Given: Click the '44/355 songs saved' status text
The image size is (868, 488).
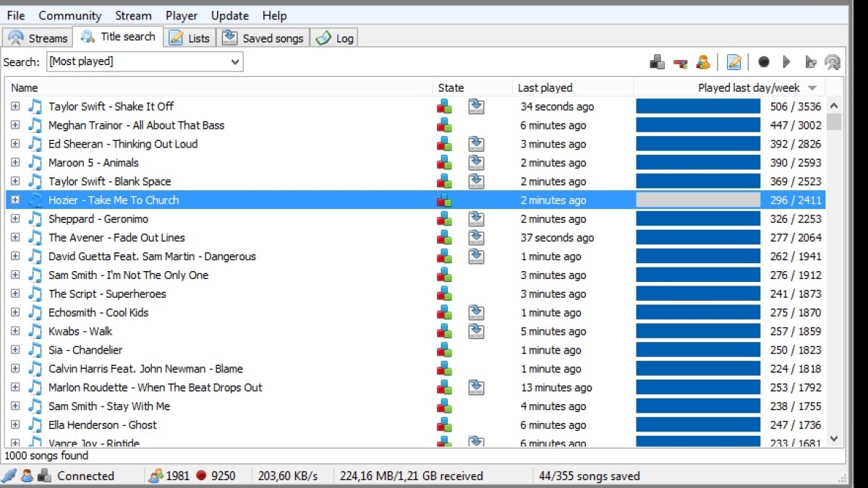Looking at the screenshot, I should click(x=590, y=476).
